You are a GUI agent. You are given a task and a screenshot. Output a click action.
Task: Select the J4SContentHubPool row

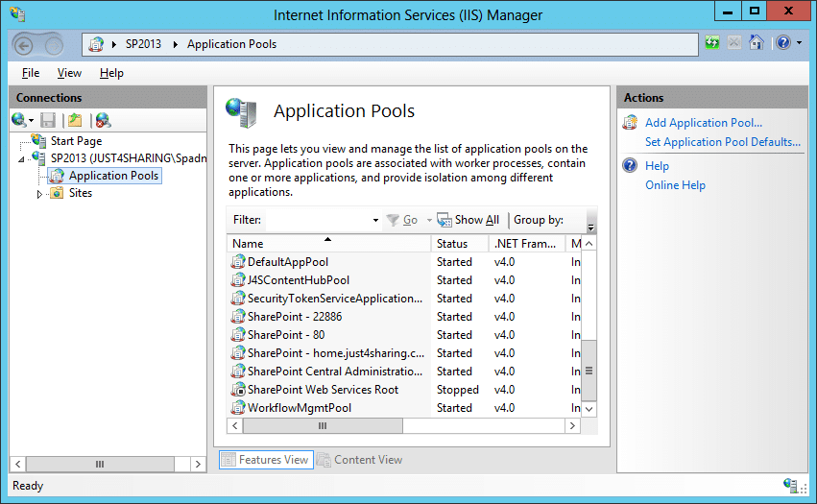404,280
